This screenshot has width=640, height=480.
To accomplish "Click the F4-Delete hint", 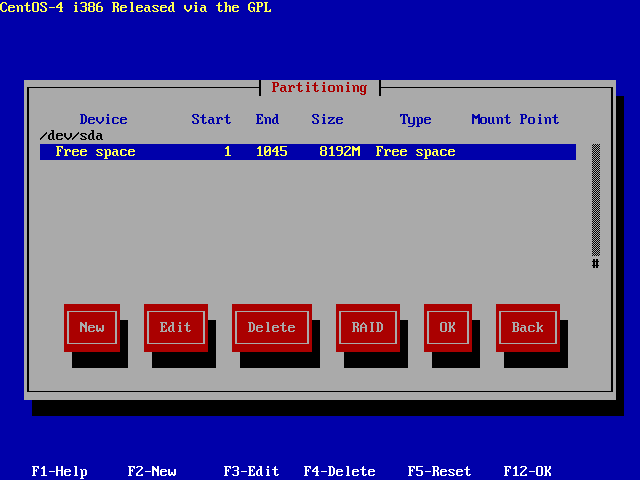I will pyautogui.click(x=340, y=471).
